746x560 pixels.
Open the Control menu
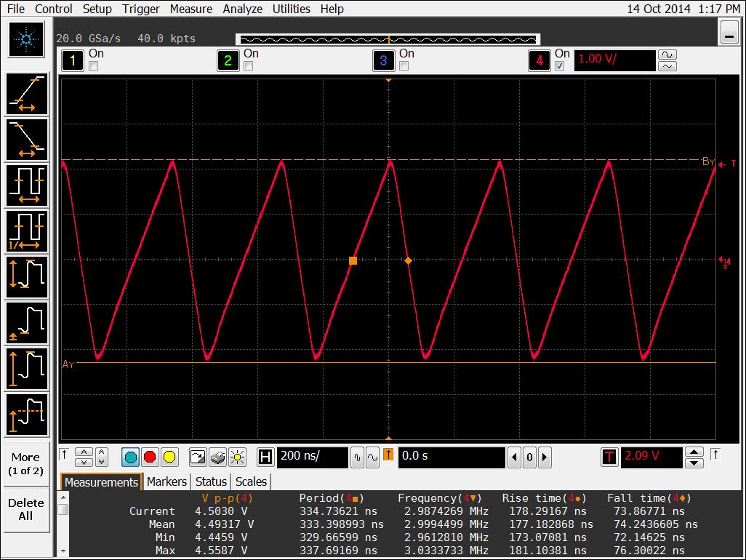(x=54, y=9)
